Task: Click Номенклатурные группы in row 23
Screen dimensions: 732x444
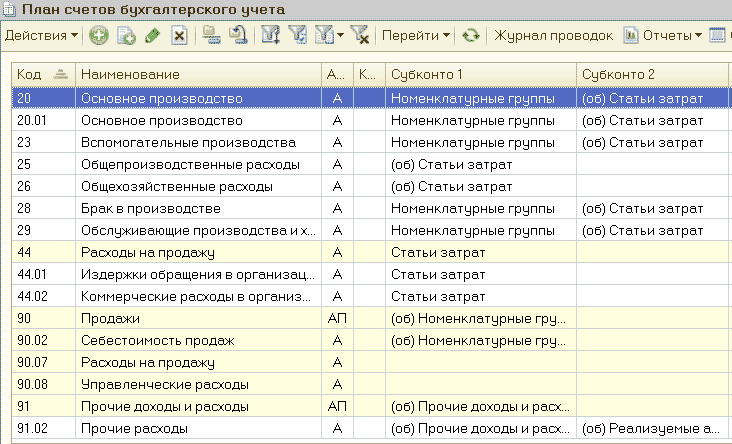Action: tap(472, 142)
